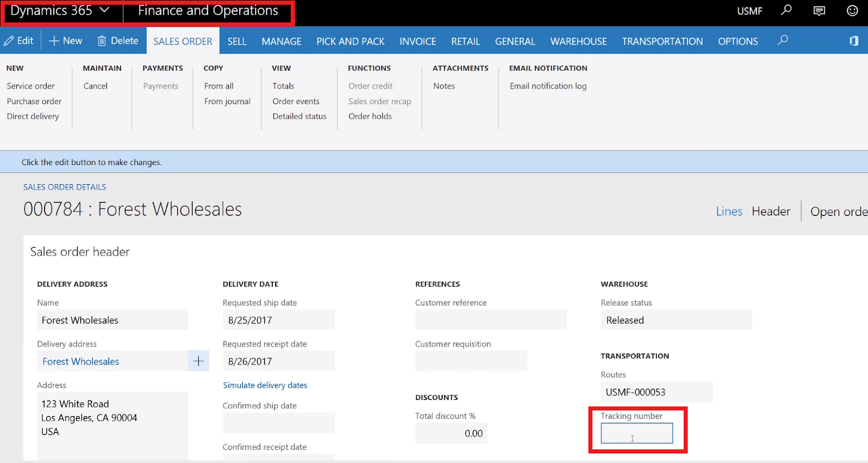Open the ribbon search magnifier icon

coord(782,40)
